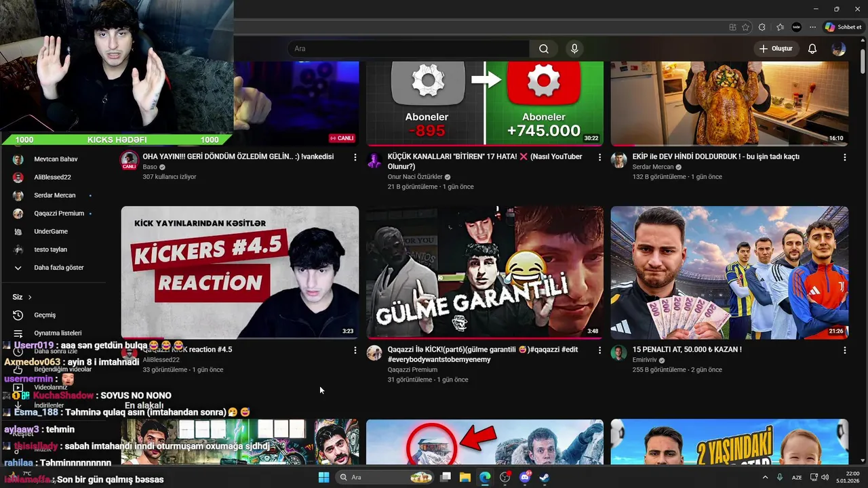This screenshot has height=488, width=868.
Task: Play the GÜLME GARANTİLİ thumbnail
Action: pos(485,272)
